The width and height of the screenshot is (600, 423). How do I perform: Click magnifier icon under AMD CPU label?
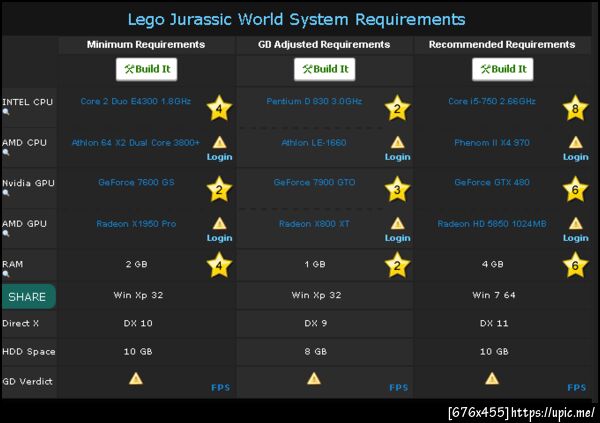(6, 153)
